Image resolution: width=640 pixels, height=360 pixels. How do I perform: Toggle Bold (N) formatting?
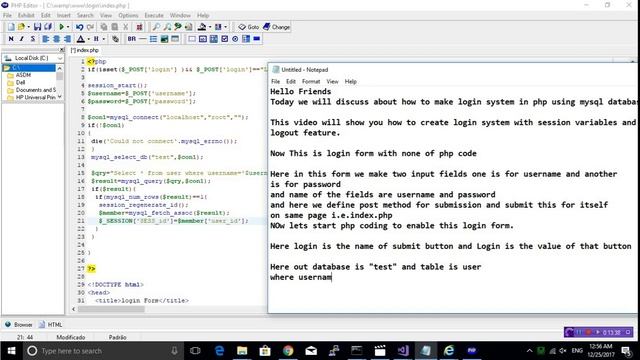pos(11,39)
